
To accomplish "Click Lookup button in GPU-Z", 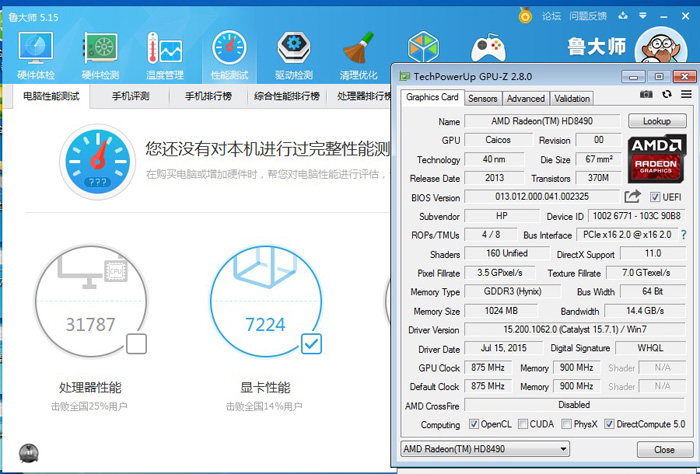I will [x=657, y=121].
